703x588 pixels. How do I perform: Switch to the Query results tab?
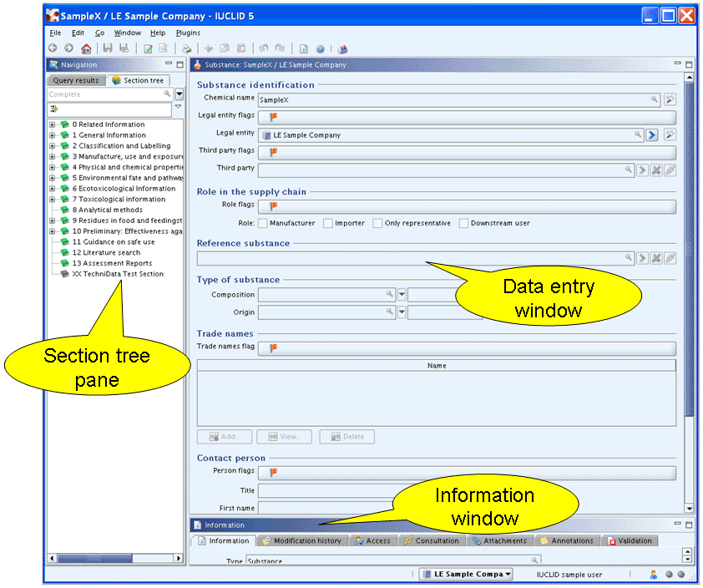(x=76, y=80)
